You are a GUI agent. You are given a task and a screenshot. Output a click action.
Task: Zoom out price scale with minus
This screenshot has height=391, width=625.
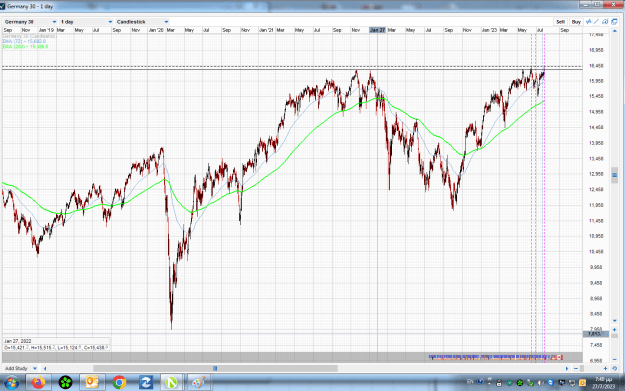click(614, 360)
